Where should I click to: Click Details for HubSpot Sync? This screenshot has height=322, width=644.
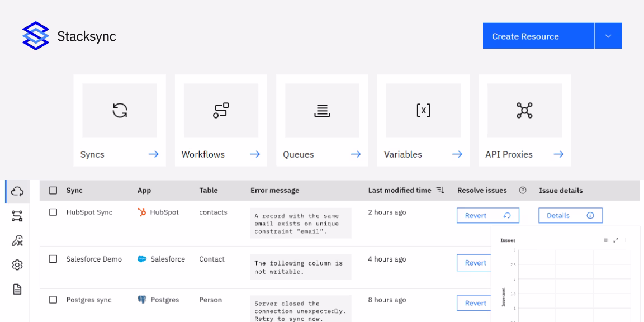click(x=570, y=216)
